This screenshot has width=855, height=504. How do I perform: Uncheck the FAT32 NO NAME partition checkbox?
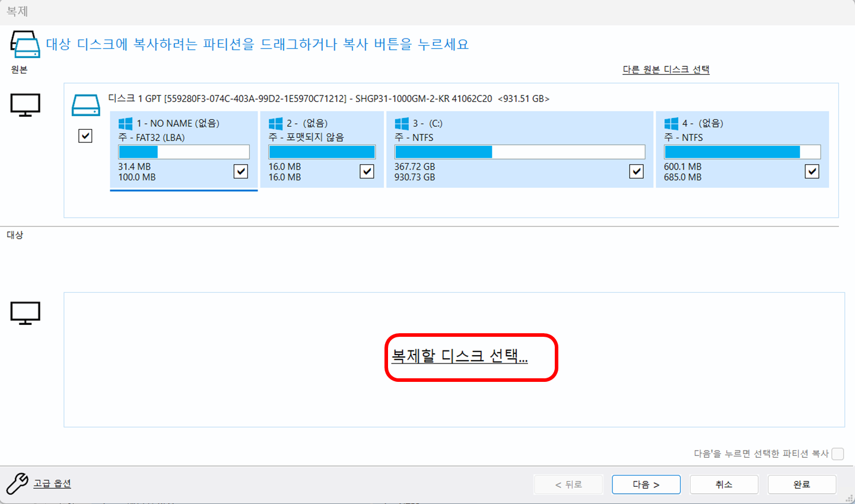[x=241, y=171]
